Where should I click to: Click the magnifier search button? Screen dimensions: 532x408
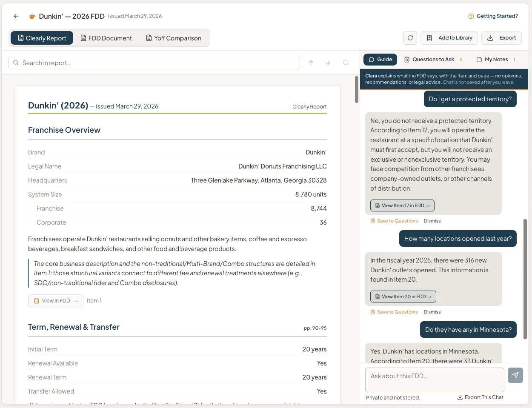tap(346, 63)
